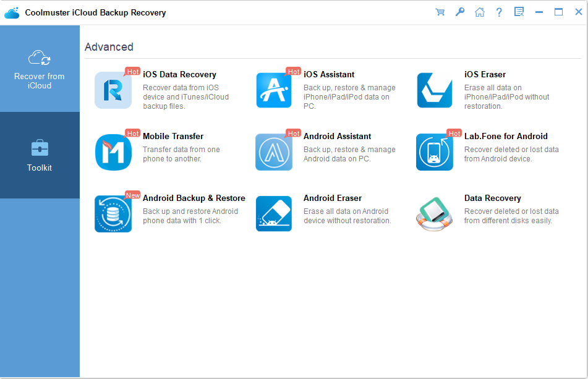588x379 pixels.
Task: Open the Mobile Transfer icon
Action: click(113, 152)
